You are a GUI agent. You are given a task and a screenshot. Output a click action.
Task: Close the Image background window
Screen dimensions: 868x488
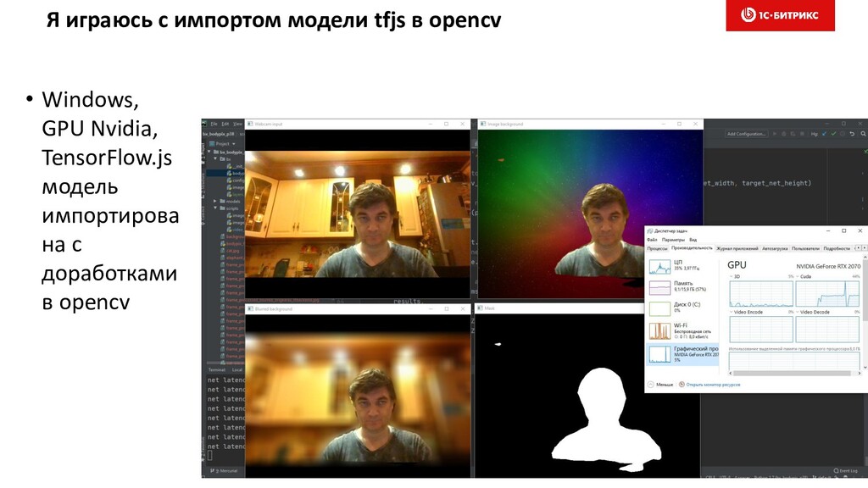point(695,124)
